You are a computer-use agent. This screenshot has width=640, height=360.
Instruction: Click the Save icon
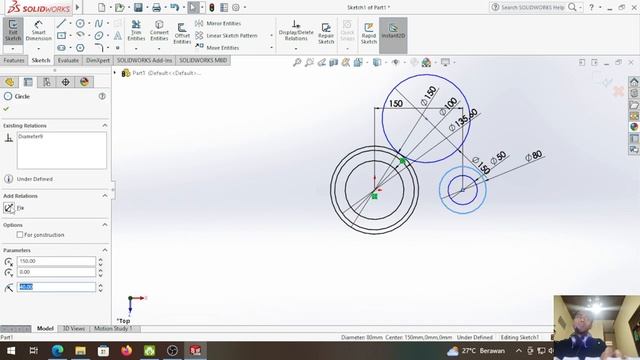(x=138, y=7)
